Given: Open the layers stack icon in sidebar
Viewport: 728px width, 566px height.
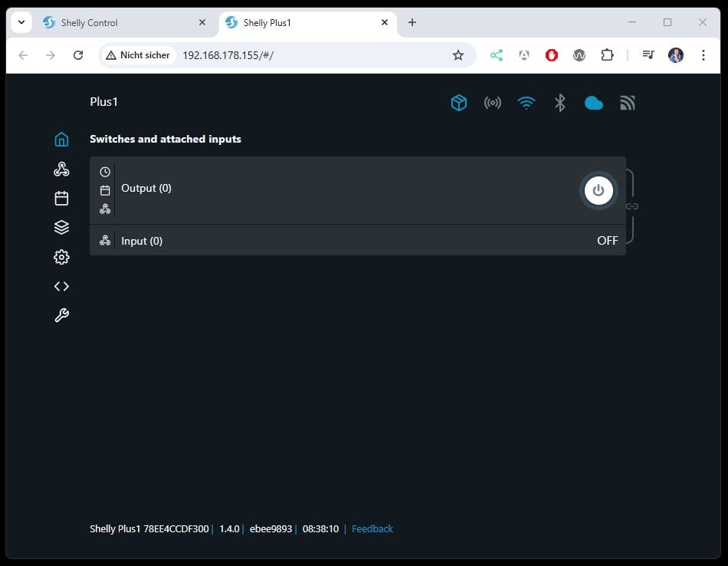Looking at the screenshot, I should click(x=61, y=227).
